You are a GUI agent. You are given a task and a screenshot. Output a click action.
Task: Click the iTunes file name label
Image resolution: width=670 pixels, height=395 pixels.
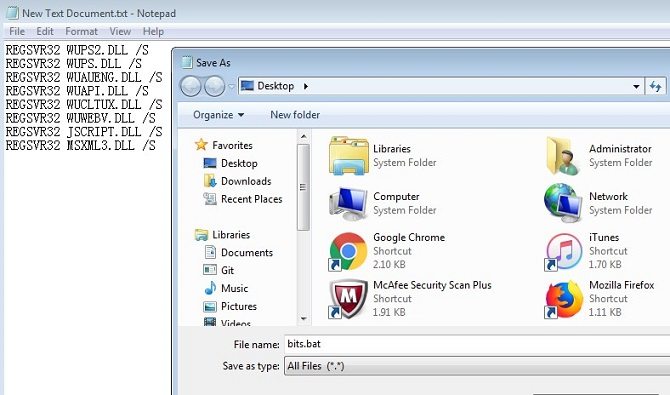pyautogui.click(x=604, y=237)
